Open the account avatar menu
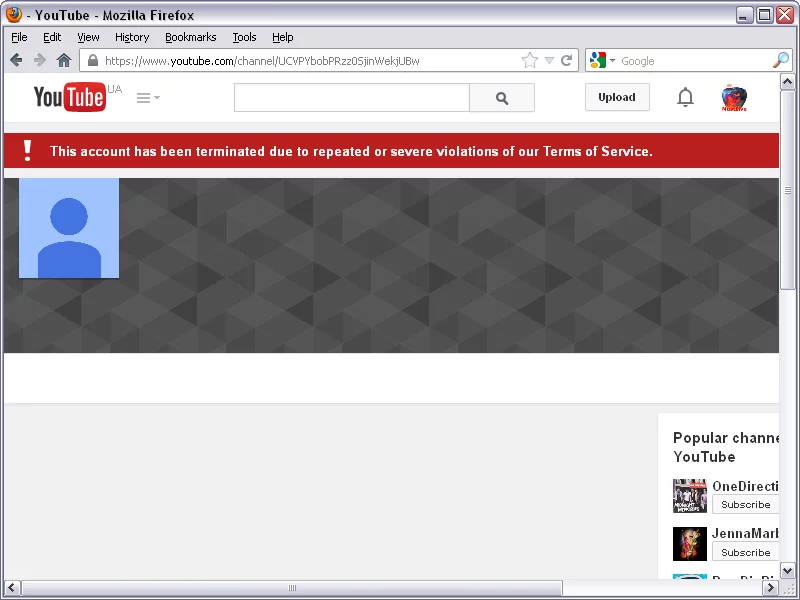This screenshot has width=800, height=600. [734, 97]
